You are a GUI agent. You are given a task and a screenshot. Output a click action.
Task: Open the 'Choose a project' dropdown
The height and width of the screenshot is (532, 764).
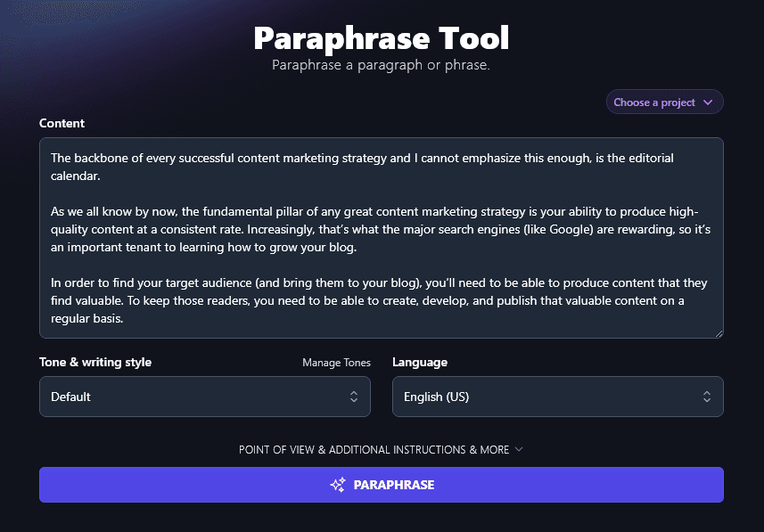pos(664,102)
